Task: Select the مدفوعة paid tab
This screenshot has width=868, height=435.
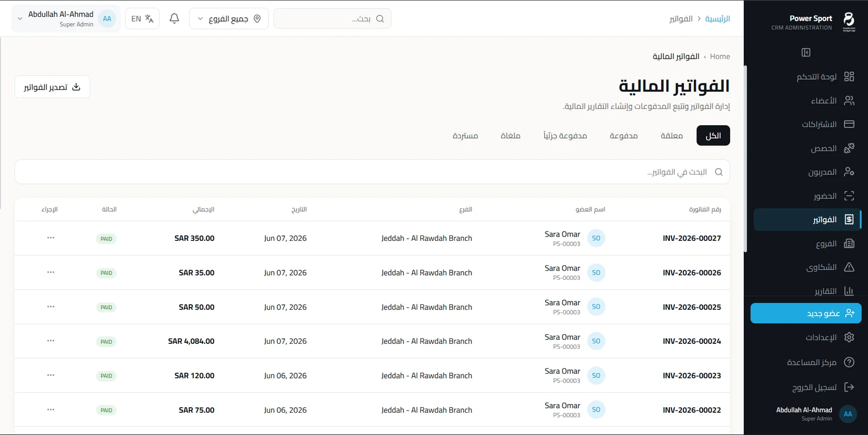Action: [x=623, y=136]
